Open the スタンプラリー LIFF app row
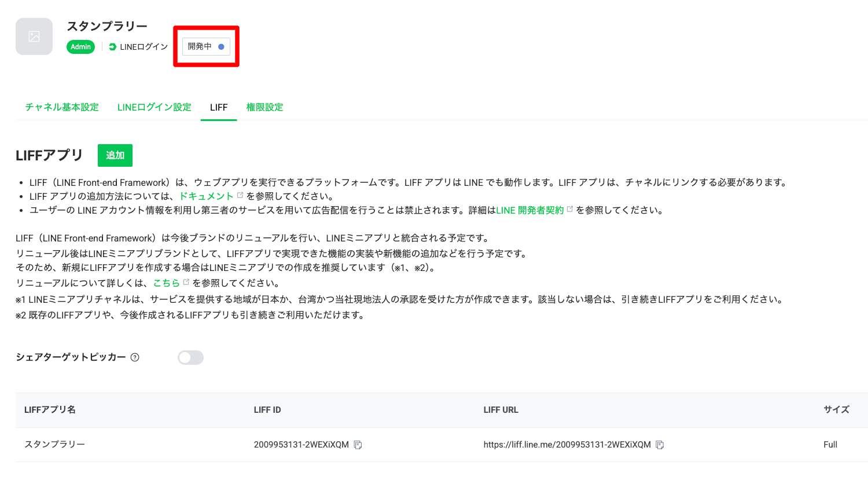 [x=442, y=445]
